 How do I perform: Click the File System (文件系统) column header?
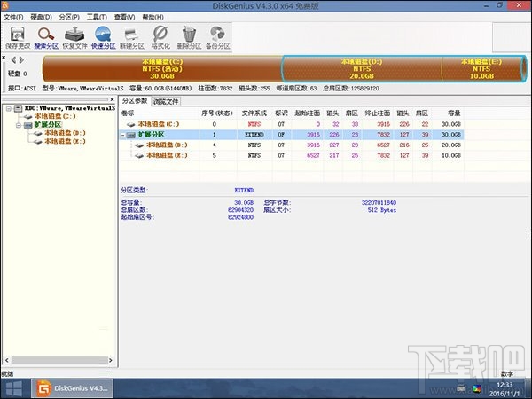coord(254,113)
